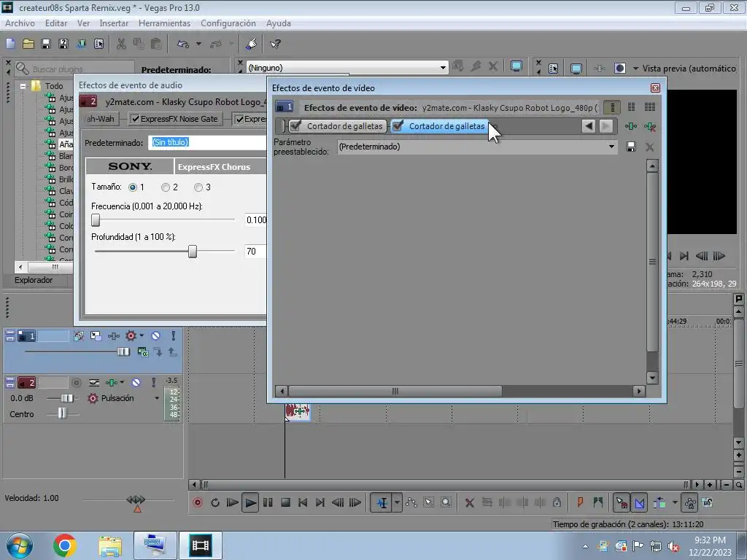Click Play from start in the transport bar
The width and height of the screenshot is (747, 560).
[233, 502]
